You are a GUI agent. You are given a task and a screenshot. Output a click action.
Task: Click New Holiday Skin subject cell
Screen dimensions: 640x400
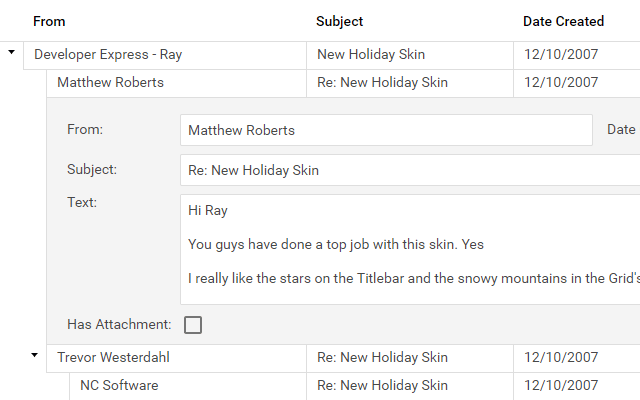(x=367, y=55)
